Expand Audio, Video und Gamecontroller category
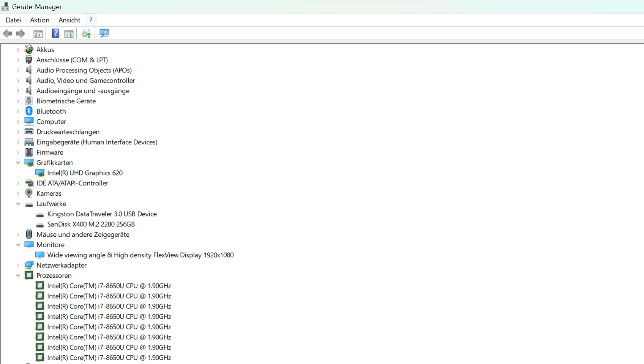This screenshot has height=364, width=644. pyautogui.click(x=18, y=81)
